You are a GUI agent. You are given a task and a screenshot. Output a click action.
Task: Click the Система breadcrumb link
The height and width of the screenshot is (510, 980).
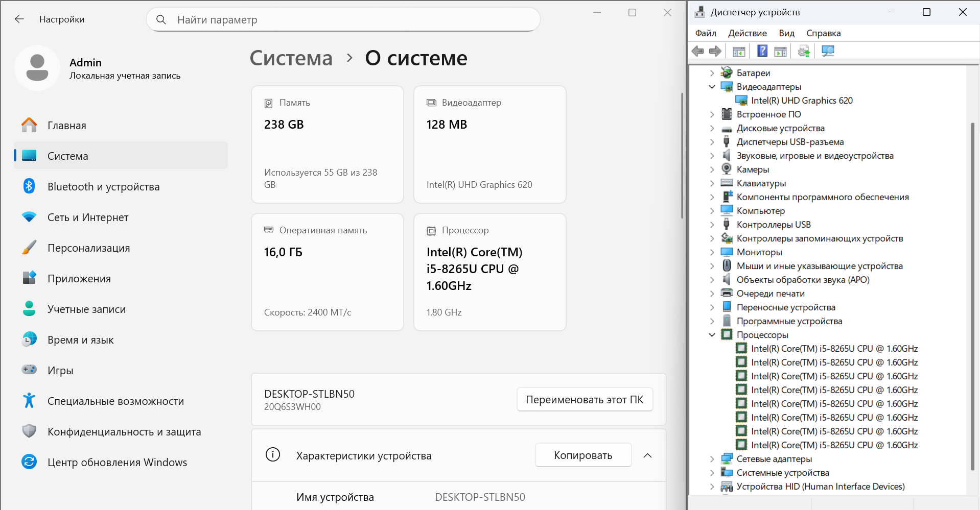291,58
